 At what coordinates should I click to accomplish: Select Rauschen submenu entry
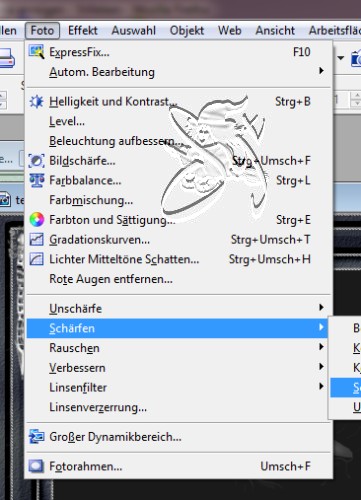[180, 348]
